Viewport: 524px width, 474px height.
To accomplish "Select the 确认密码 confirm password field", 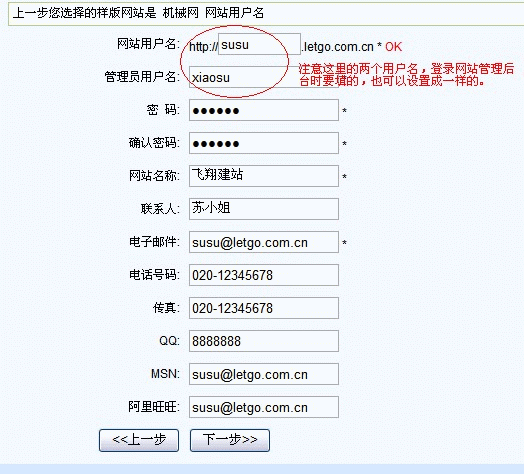I will 264,143.
